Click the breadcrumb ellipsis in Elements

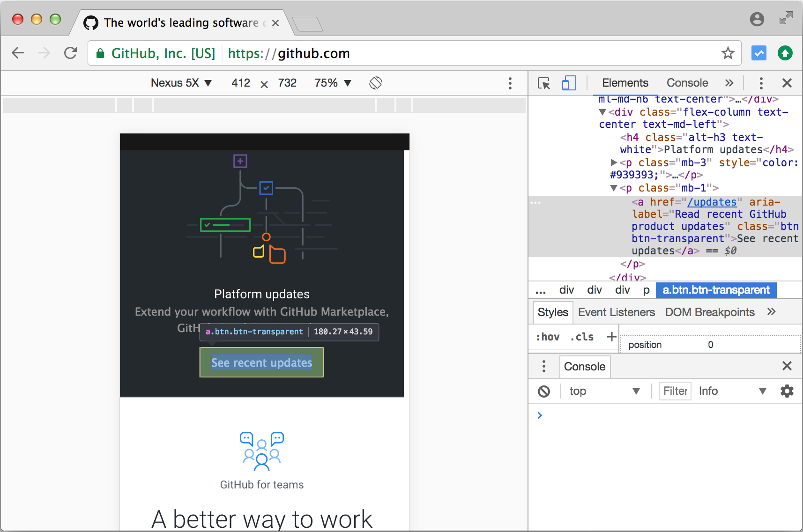point(541,290)
